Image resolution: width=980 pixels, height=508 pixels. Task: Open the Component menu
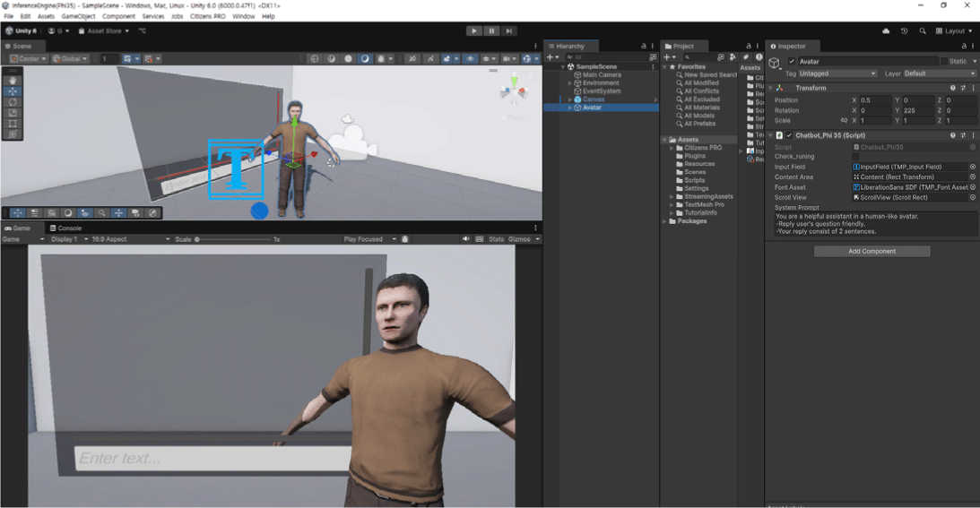point(118,16)
